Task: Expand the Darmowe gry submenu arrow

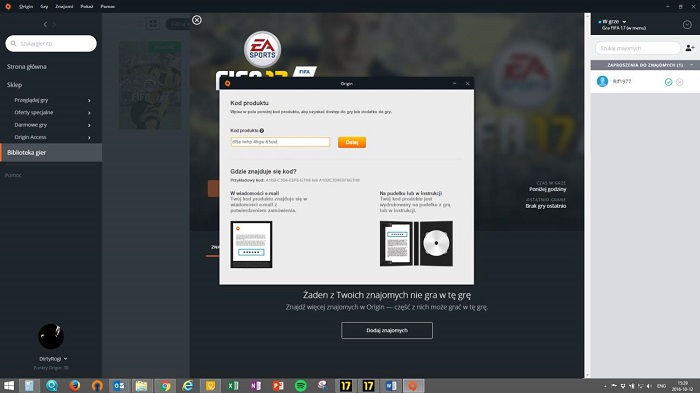Action: [x=89, y=125]
